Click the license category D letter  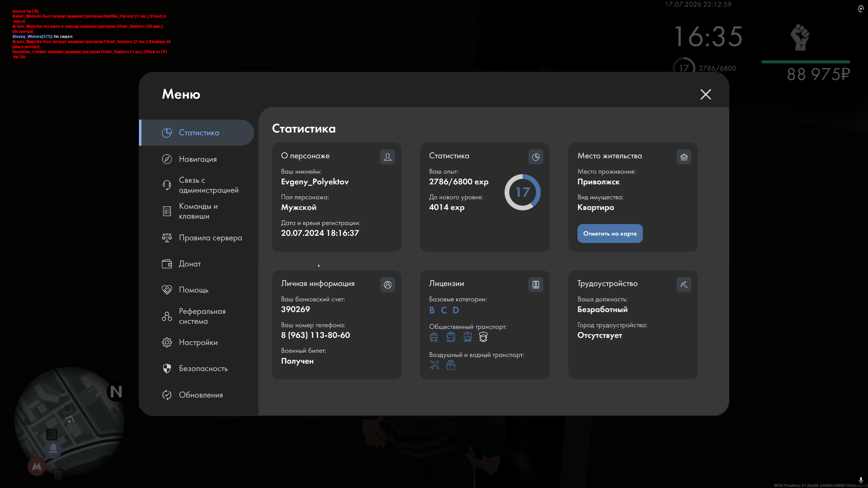[456, 310]
